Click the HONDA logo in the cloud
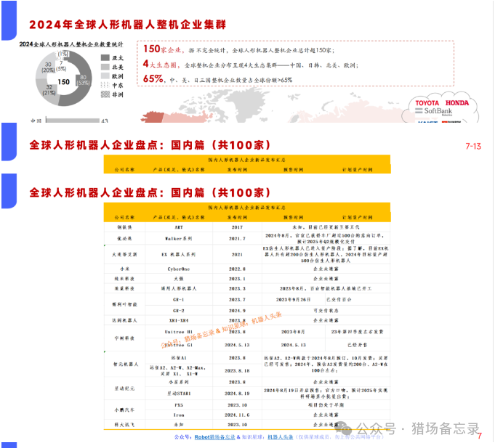495x448 pixels. (457, 103)
